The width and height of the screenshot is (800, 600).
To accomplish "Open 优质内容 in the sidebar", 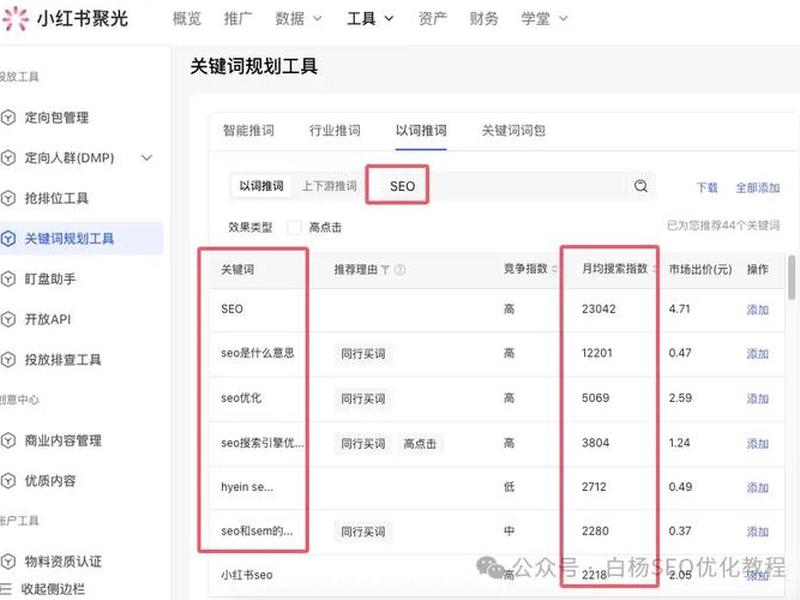I will (50, 481).
